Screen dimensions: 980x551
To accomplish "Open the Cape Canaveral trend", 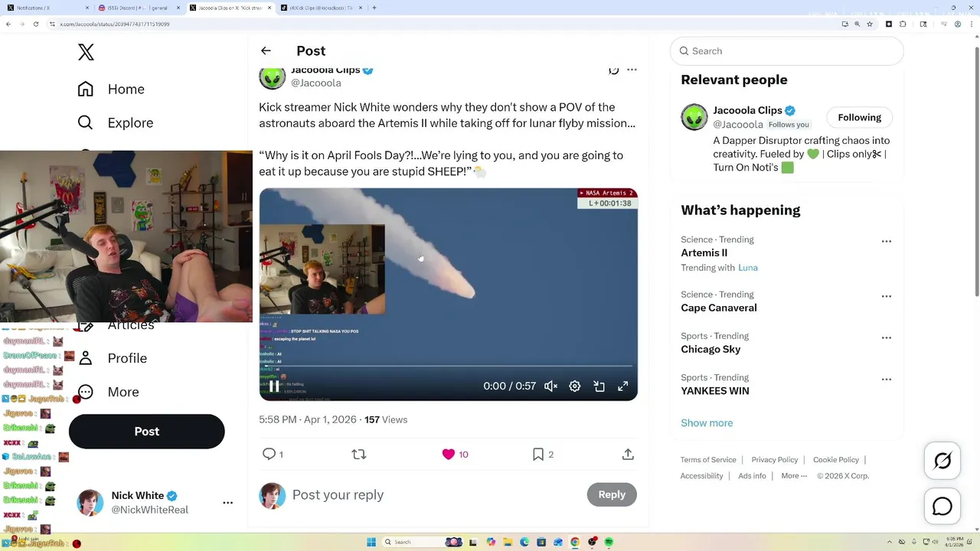I will click(718, 308).
